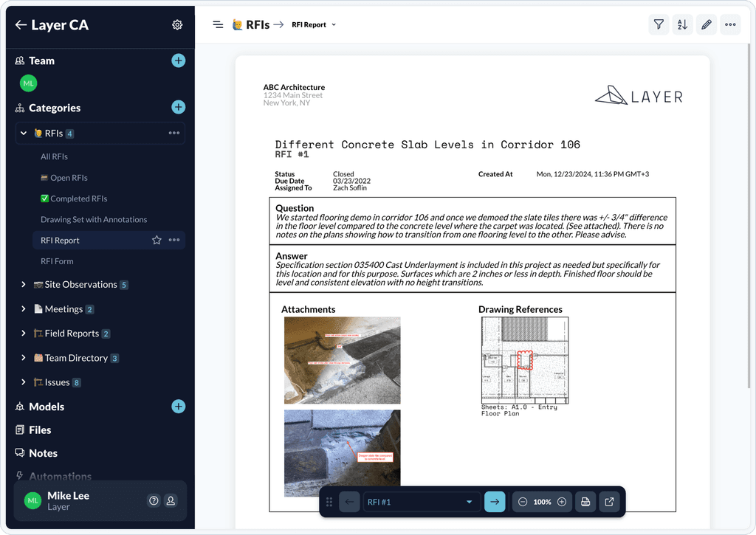Expand the Field Reports category

[x=23, y=333]
